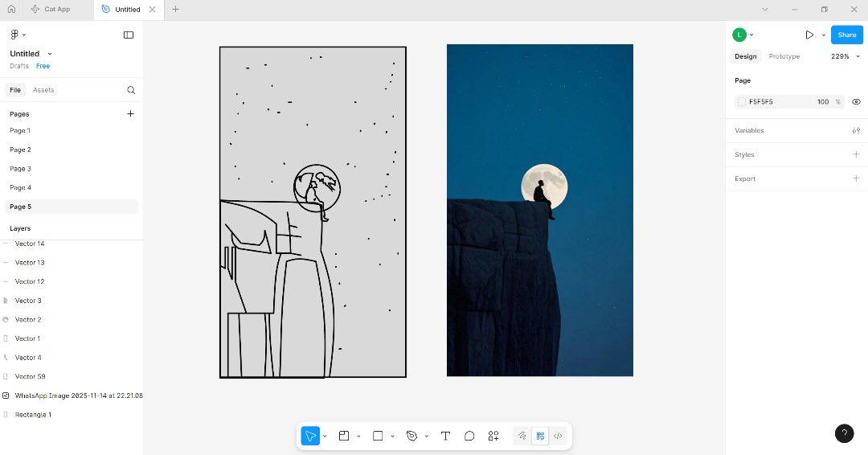
Task: Open the 229% zoom dropdown
Action: 845,56
